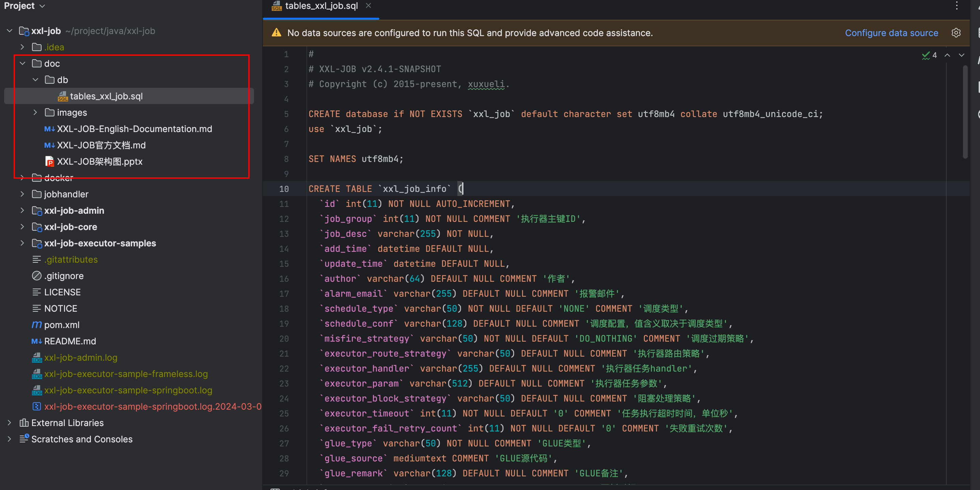Click the NOTICE file icon

36,309
